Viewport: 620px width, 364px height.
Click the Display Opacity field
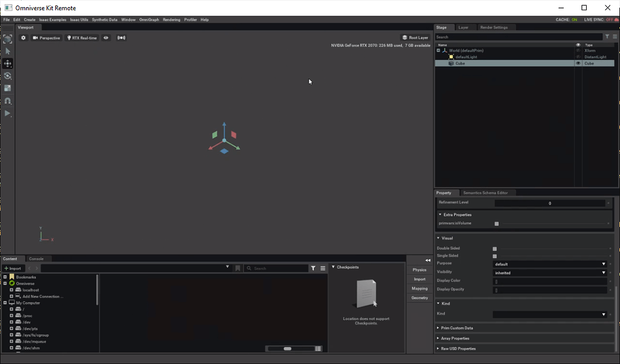click(550, 290)
